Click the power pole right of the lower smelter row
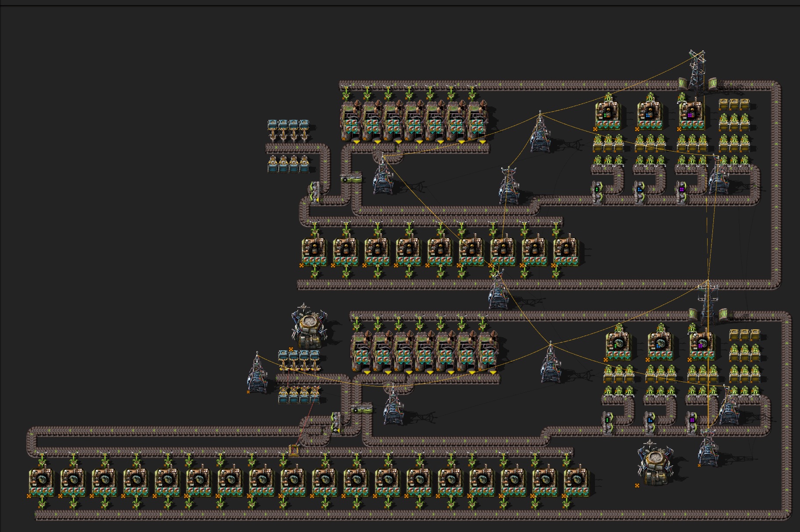 [551, 363]
